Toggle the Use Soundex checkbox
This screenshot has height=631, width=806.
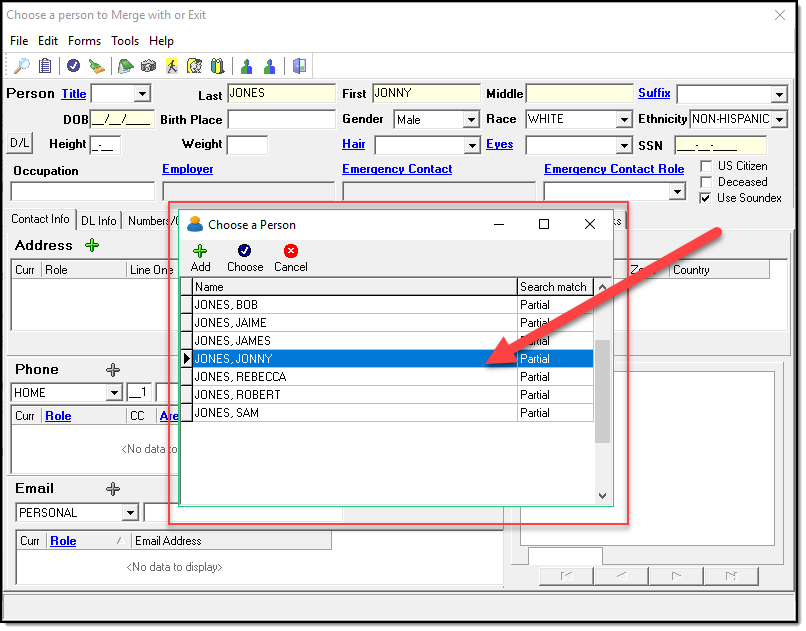coord(706,198)
